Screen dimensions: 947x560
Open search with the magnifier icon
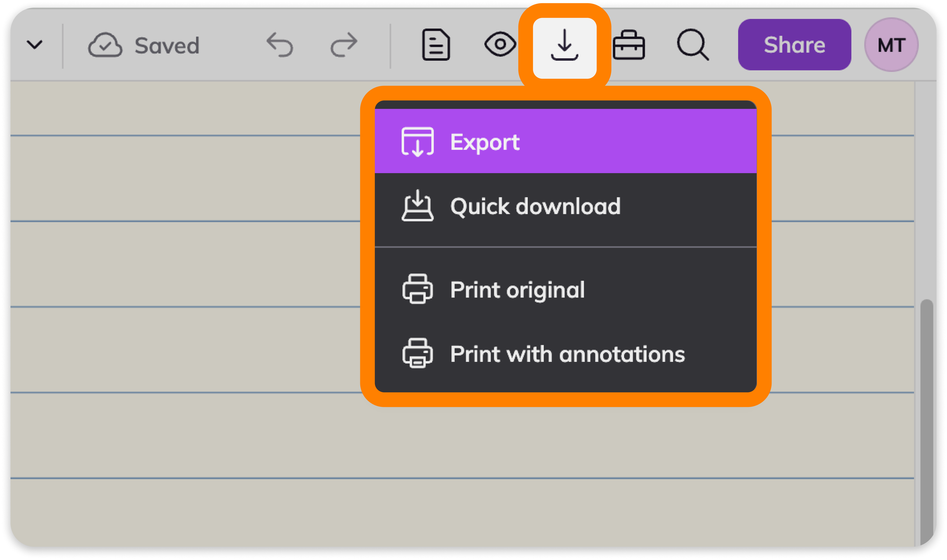click(x=693, y=45)
